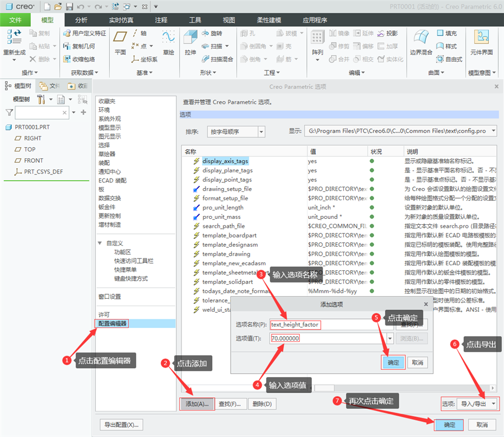Click OK (确定) in the Add Option dialog

pyautogui.click(x=393, y=363)
